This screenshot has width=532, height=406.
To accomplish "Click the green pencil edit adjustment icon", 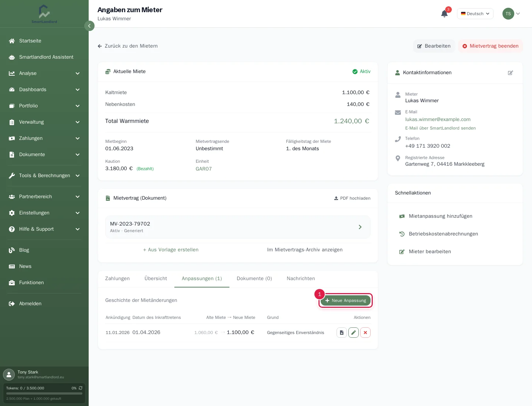I will [354, 333].
